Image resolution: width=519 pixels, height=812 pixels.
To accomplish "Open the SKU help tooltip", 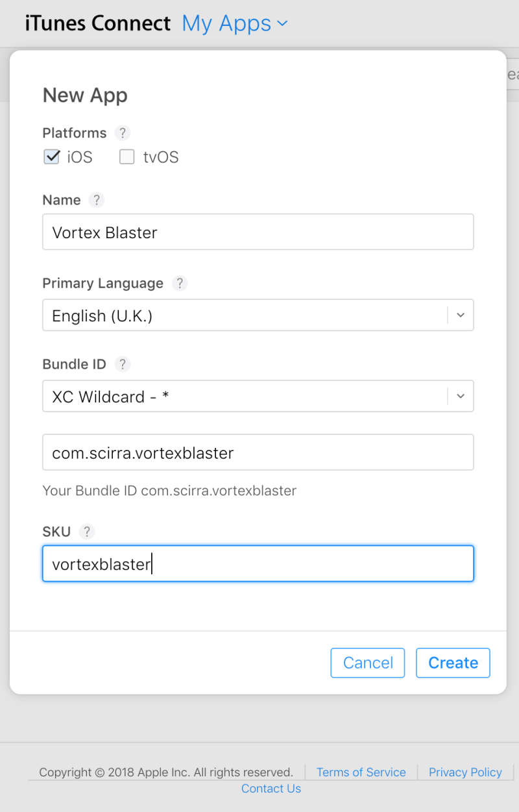I will click(87, 531).
